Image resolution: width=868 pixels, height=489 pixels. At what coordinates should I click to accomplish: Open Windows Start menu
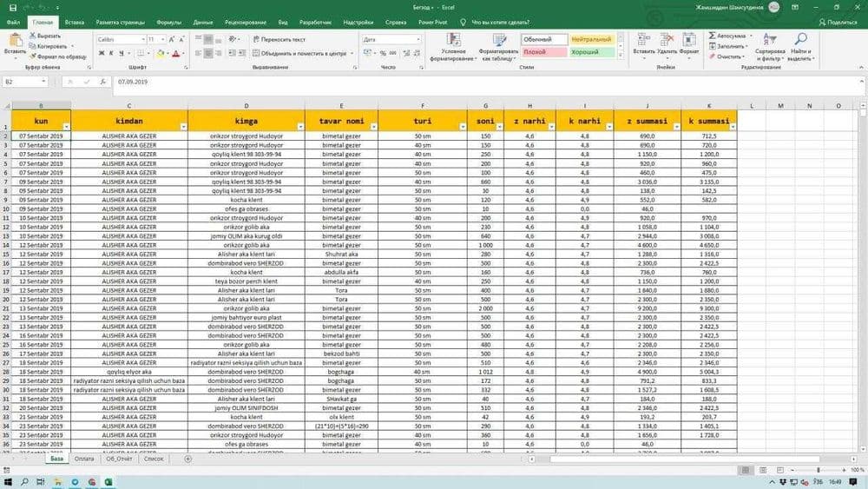pyautogui.click(x=8, y=482)
